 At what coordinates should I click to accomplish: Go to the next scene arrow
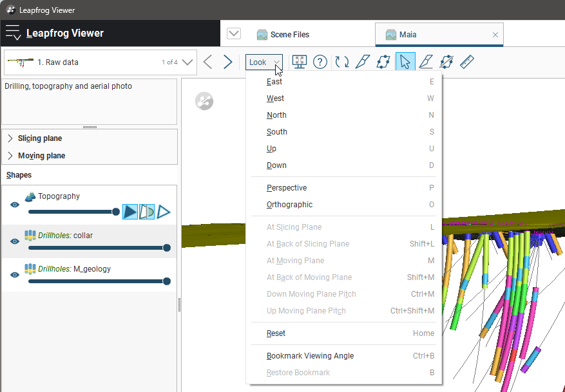point(227,62)
